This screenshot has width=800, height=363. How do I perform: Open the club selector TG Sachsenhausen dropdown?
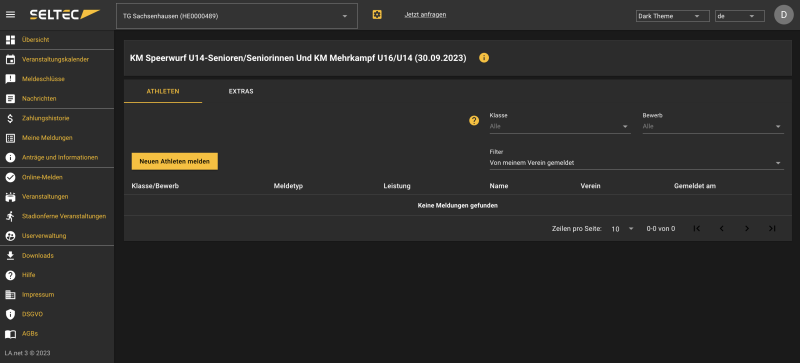(237, 16)
